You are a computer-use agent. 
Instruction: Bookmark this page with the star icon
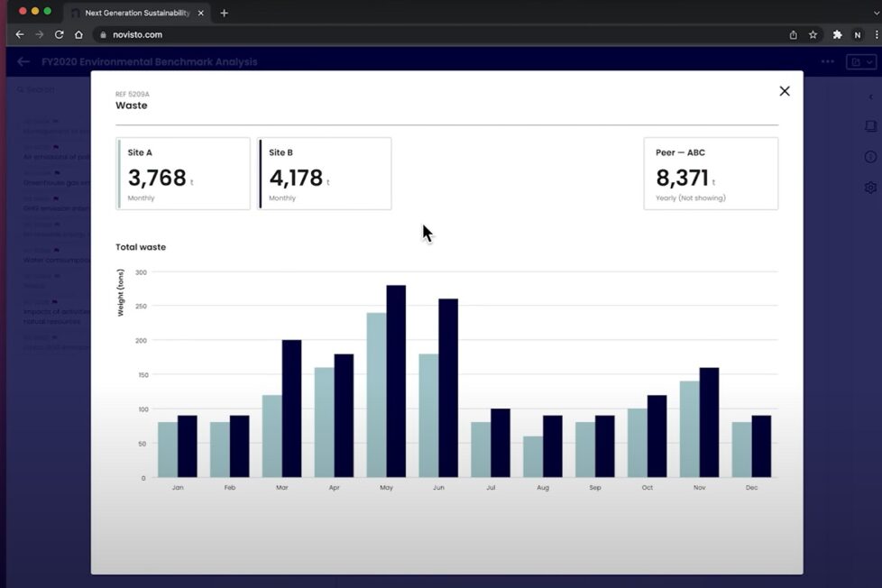click(x=813, y=34)
